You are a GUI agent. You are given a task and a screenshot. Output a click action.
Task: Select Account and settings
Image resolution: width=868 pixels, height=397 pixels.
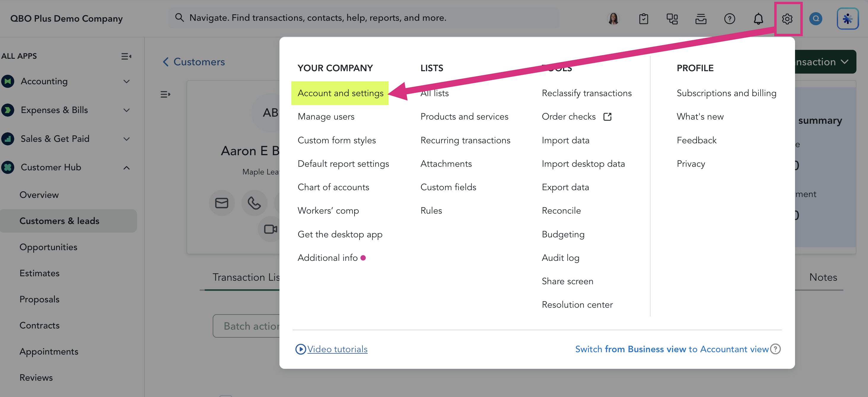[340, 93]
